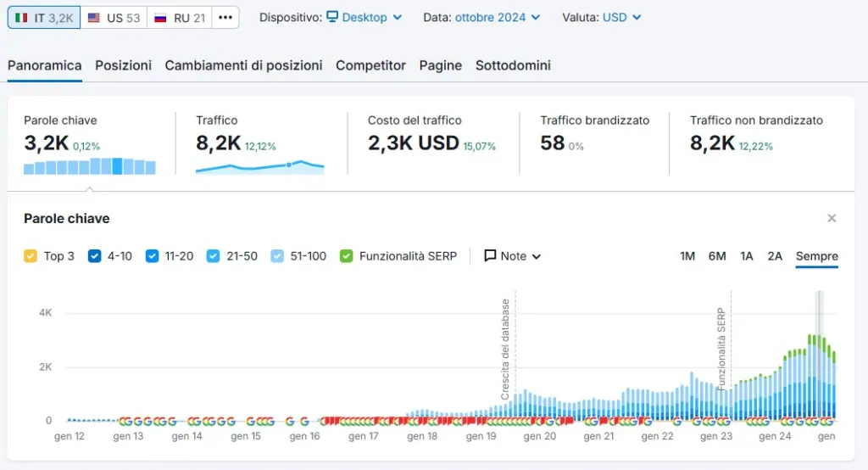The width and height of the screenshot is (868, 470).
Task: Switch to the US 53 database
Action: pyautogui.click(x=114, y=18)
